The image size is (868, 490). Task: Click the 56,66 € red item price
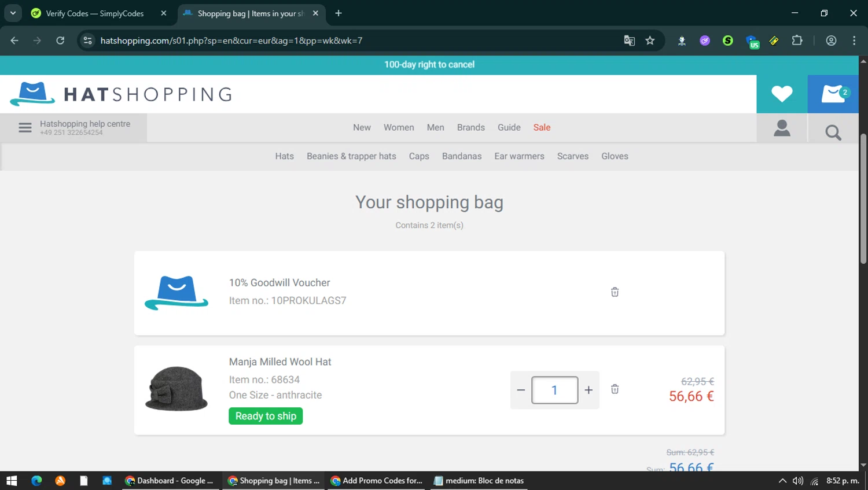click(692, 396)
